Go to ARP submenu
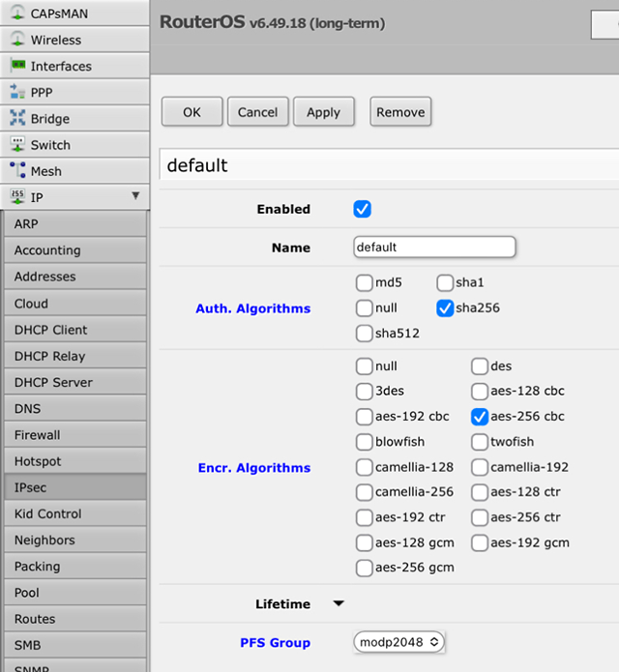The width and height of the screenshot is (619, 672). (75, 223)
